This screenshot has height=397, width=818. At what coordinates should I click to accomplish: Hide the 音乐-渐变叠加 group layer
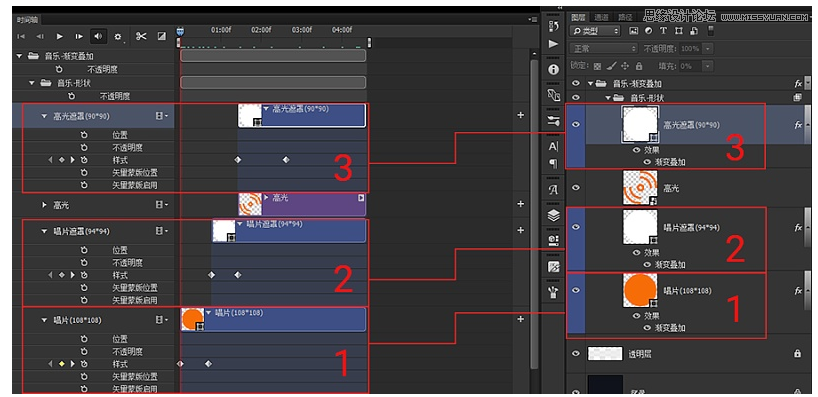(576, 83)
